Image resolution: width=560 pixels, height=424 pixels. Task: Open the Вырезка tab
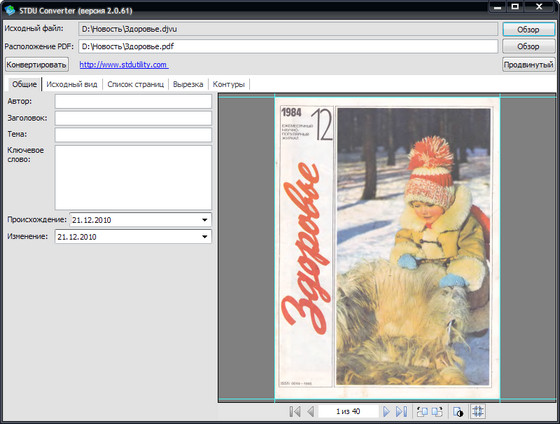188,84
